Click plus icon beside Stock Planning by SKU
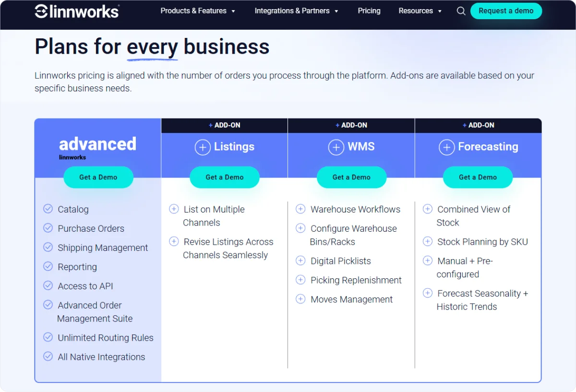This screenshot has width=576, height=392. [427, 241]
